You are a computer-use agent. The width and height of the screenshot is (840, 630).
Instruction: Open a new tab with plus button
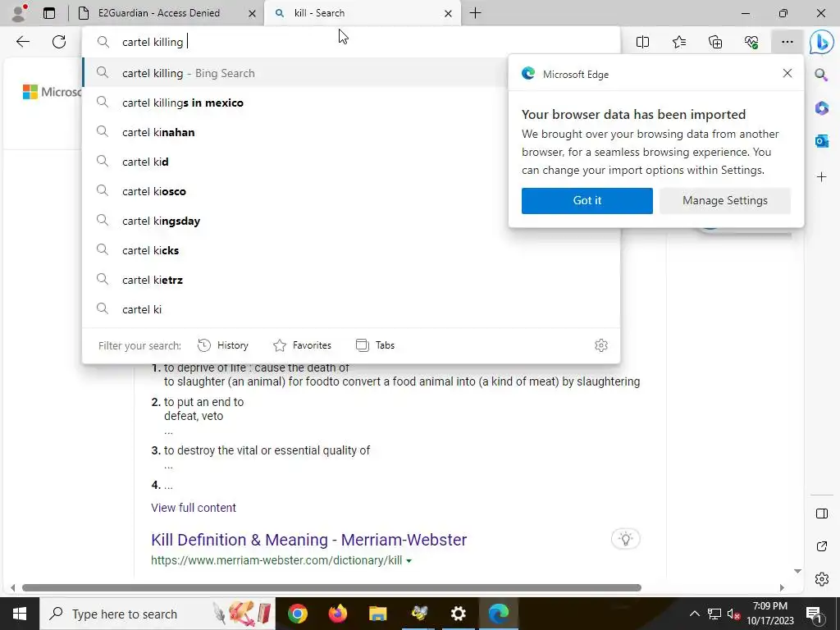coord(475,13)
